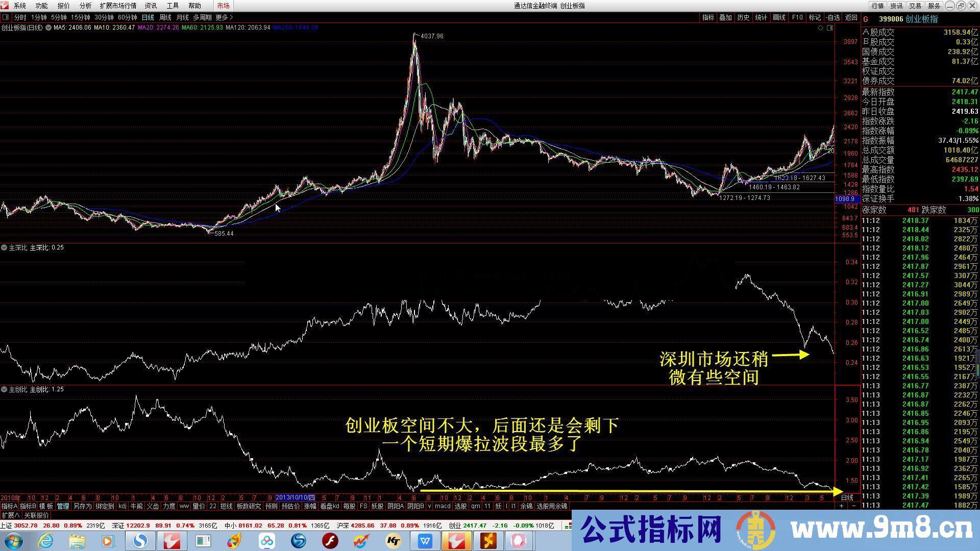
Task: Switch chart to 15分钟 period
Action: tap(81, 17)
